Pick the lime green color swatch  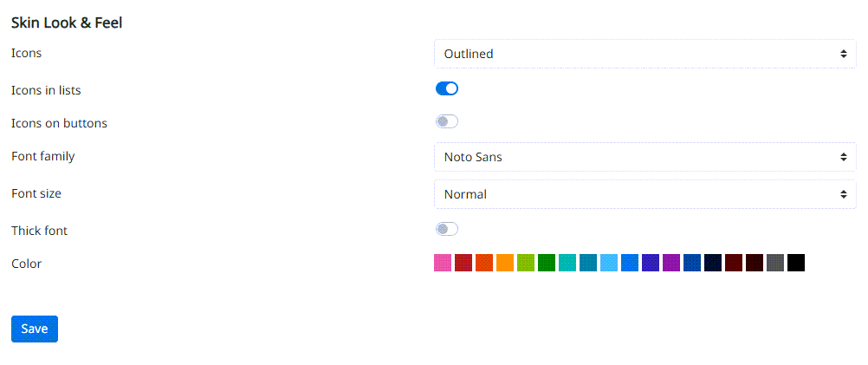(526, 263)
